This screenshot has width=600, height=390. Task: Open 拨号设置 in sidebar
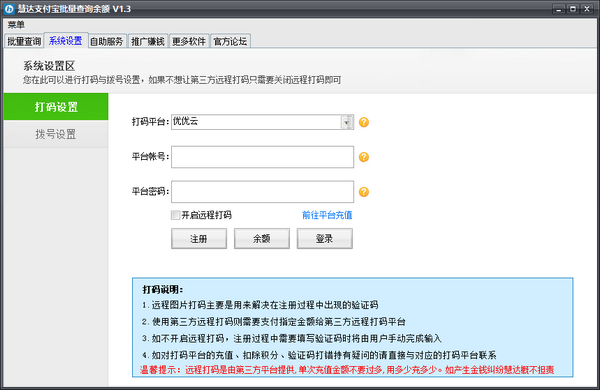point(56,134)
